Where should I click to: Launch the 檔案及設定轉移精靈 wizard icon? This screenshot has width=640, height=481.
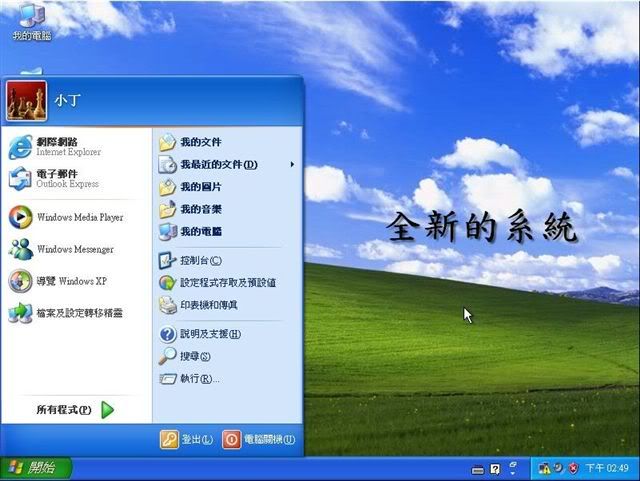coord(20,313)
